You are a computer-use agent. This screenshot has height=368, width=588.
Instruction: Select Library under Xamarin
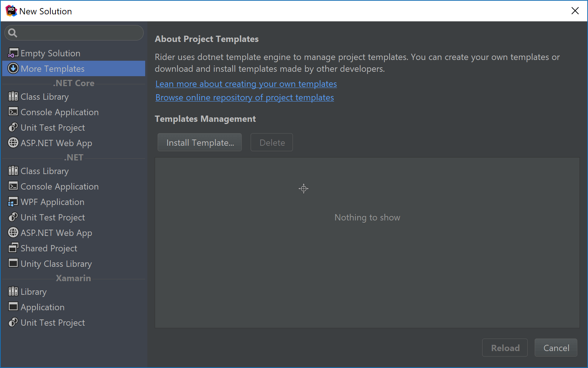point(73,291)
